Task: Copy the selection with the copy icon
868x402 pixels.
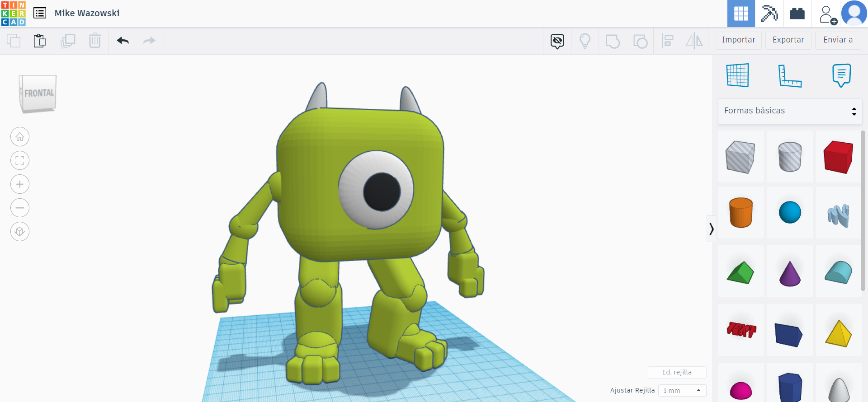Action: 14,41
